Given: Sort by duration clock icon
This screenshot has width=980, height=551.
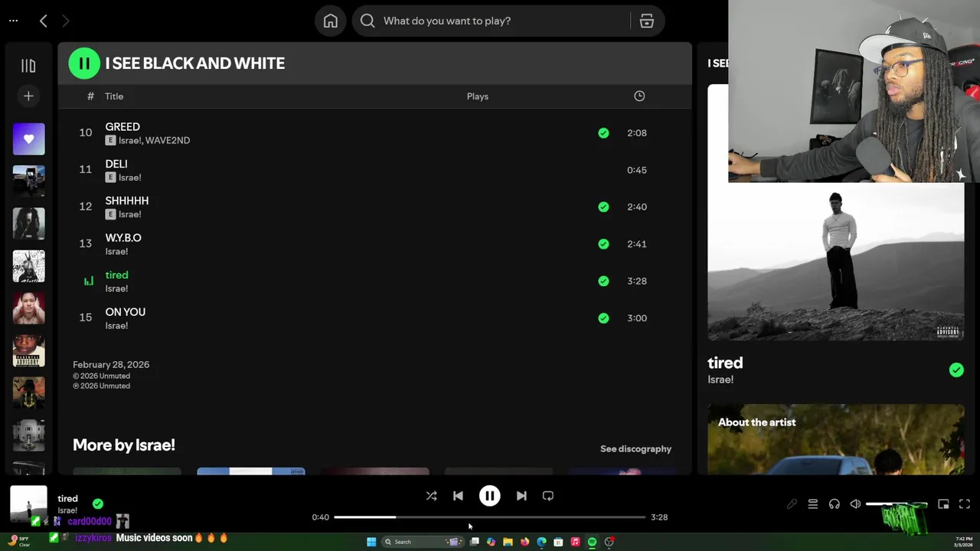Looking at the screenshot, I should tap(639, 96).
